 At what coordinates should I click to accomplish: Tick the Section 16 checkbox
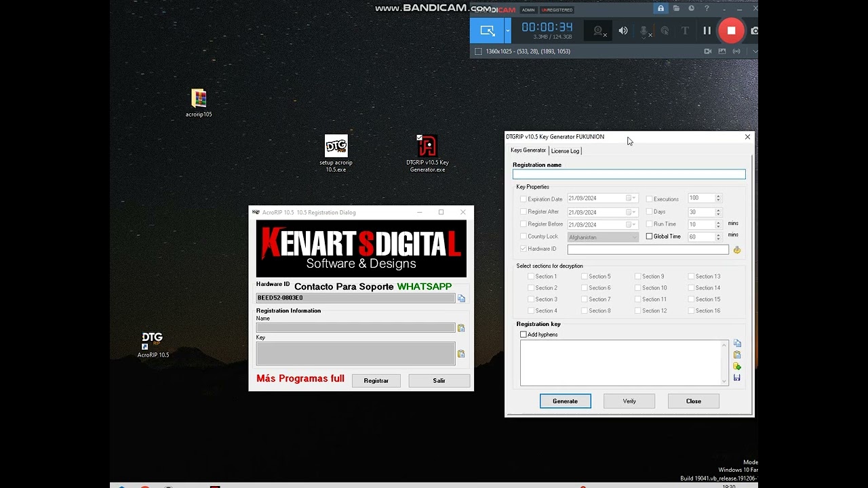pyautogui.click(x=691, y=311)
